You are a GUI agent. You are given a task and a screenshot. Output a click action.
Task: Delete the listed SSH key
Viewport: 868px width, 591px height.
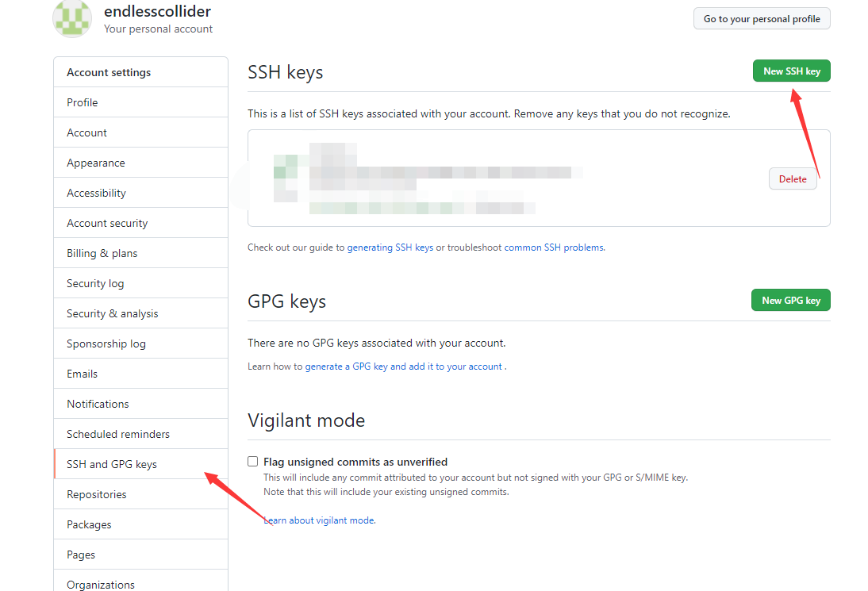(x=793, y=178)
